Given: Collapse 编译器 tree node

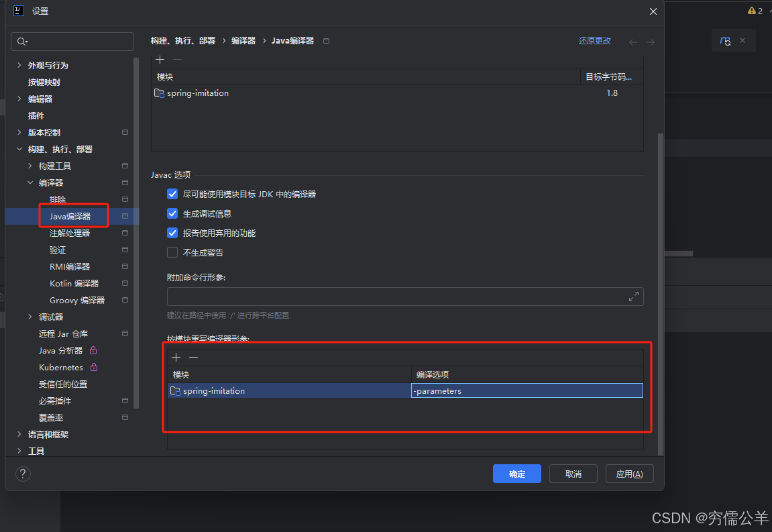Looking at the screenshot, I should pos(30,182).
